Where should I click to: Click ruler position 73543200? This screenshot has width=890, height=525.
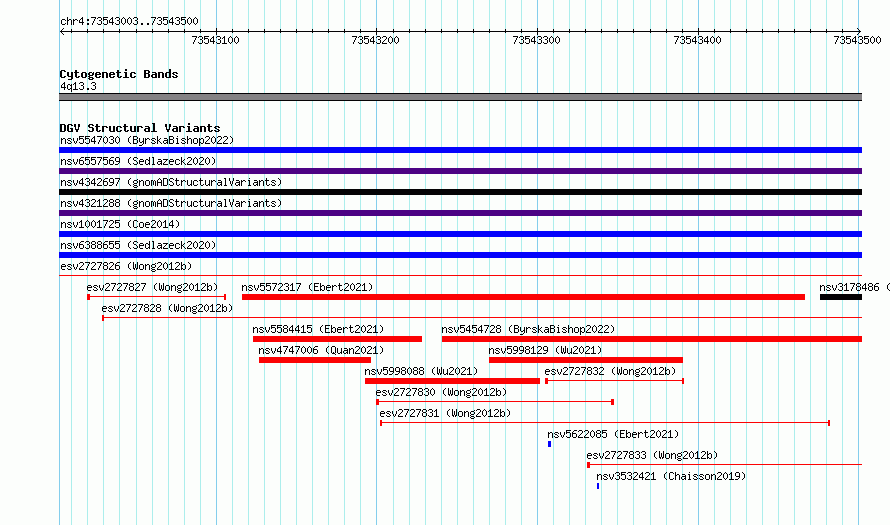375,40
